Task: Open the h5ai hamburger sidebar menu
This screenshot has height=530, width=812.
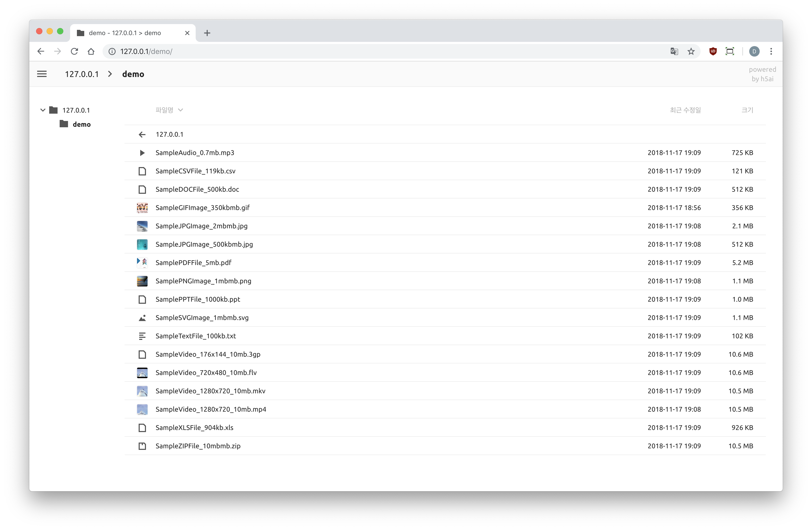Action: [42, 74]
